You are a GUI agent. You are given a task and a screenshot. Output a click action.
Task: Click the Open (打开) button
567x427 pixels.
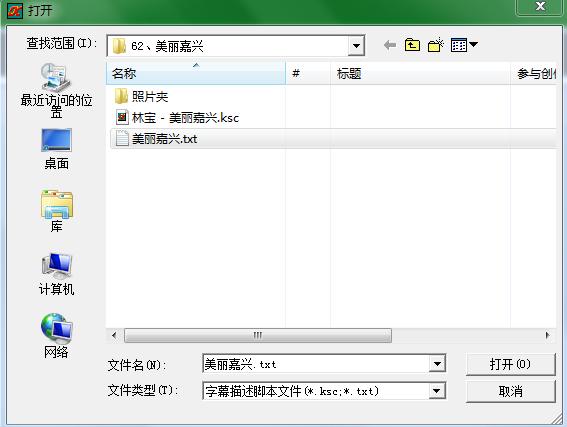tap(510, 364)
